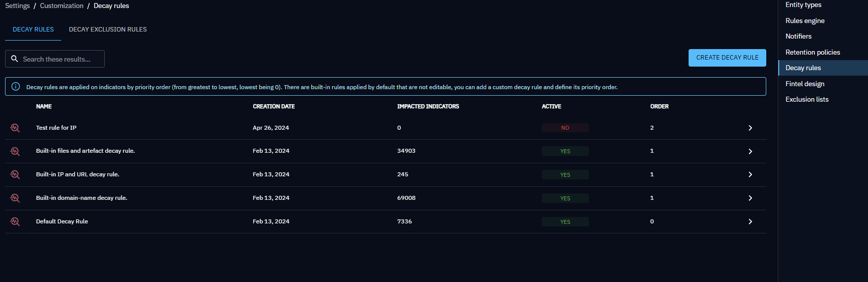
Task: Expand the Built-in files and artefact rule chevron
Action: click(750, 151)
